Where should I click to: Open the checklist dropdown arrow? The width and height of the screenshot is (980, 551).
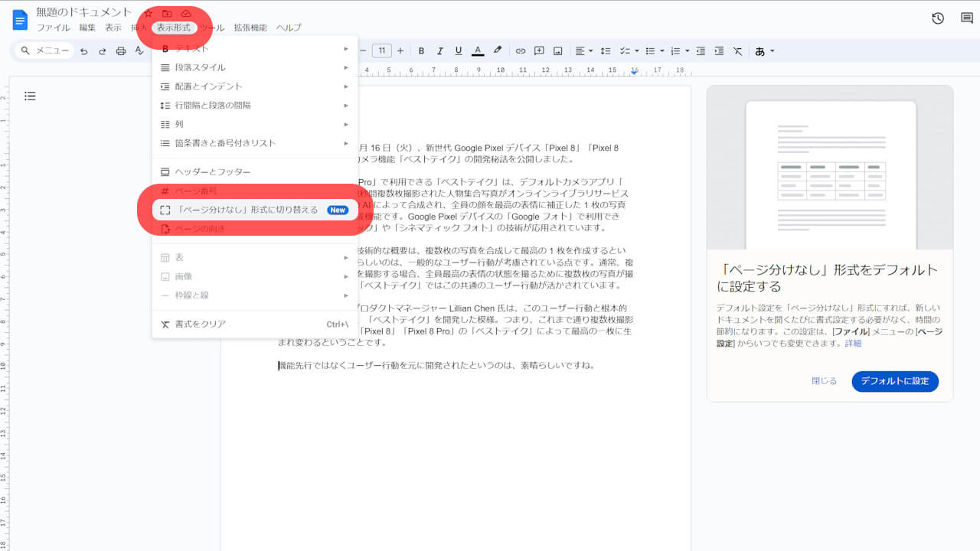(636, 51)
